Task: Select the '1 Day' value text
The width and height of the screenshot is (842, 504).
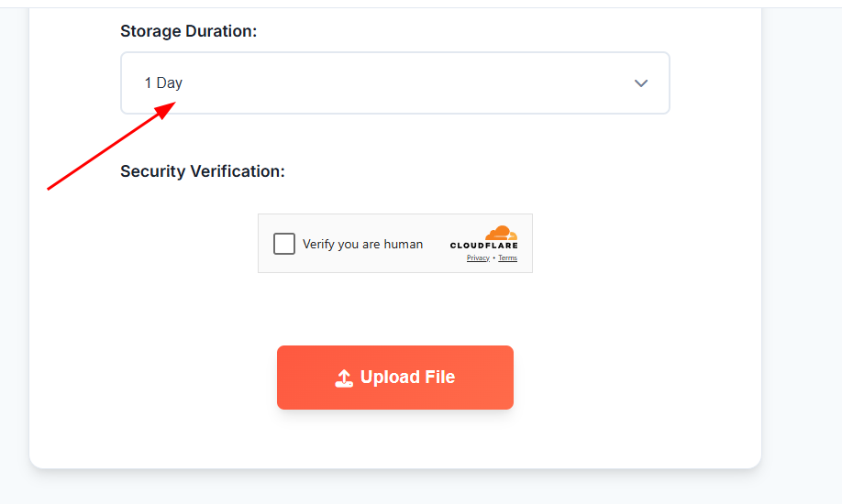Action: [163, 82]
